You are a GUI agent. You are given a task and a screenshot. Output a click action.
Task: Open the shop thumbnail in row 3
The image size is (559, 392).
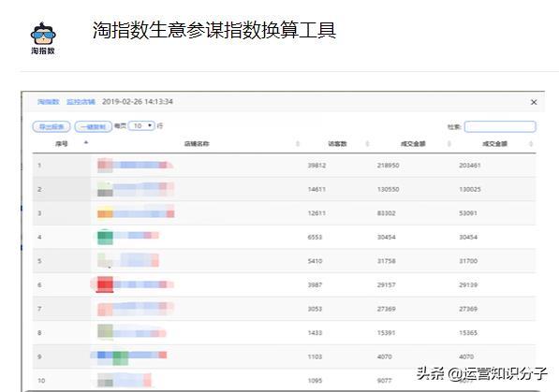105,212
